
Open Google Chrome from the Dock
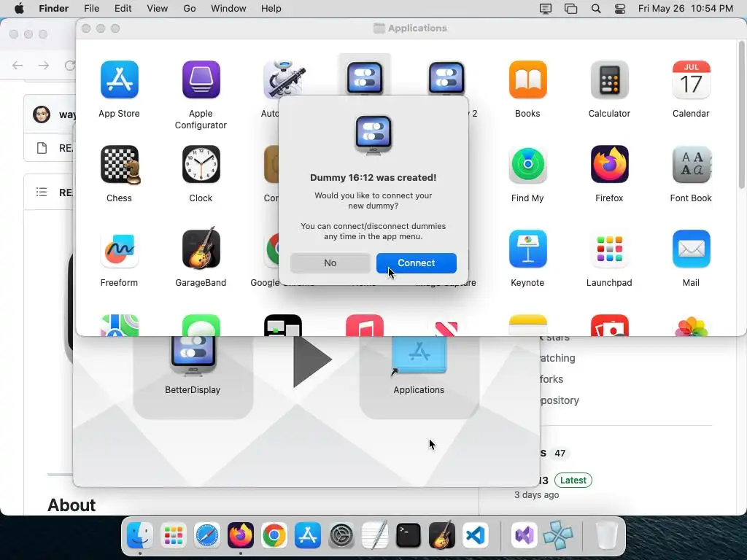click(x=274, y=536)
